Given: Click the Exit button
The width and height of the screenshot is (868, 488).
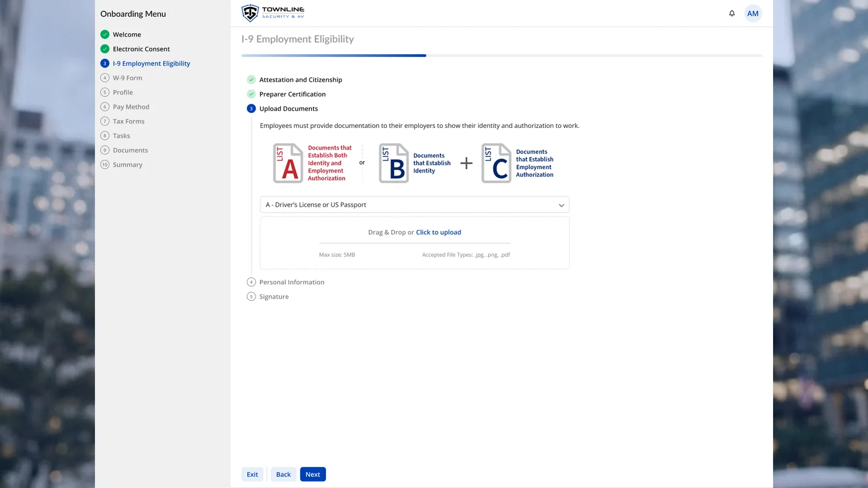Looking at the screenshot, I should point(253,474).
